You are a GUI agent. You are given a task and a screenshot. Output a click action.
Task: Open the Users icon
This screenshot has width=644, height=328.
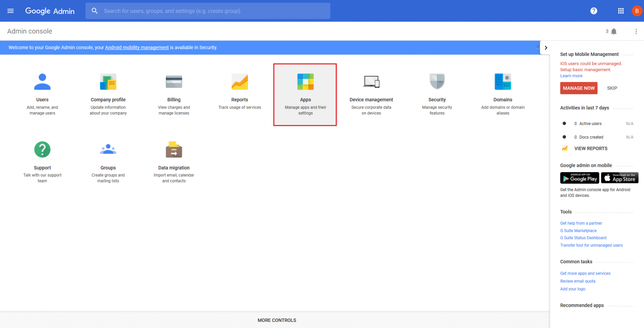pos(42,82)
